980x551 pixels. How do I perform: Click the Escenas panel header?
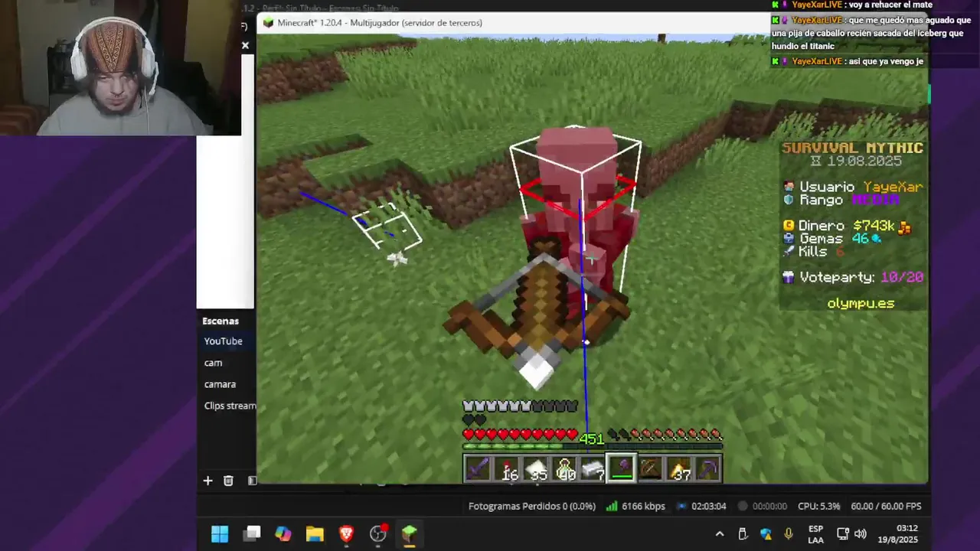point(220,321)
